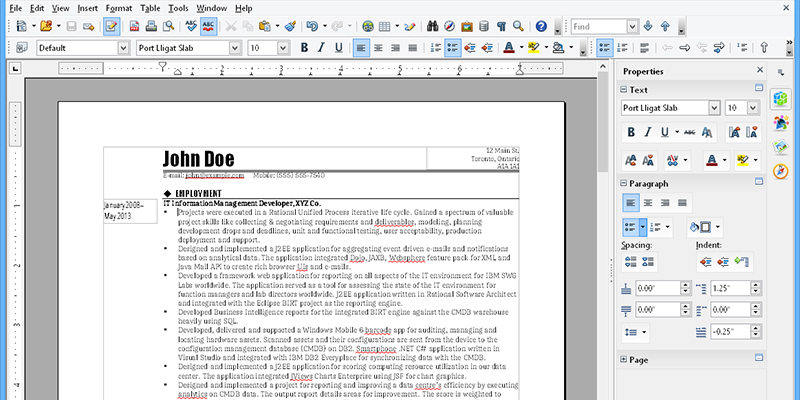
Task: Open the toolbar Font Size dropdown arrow
Action: (284, 48)
